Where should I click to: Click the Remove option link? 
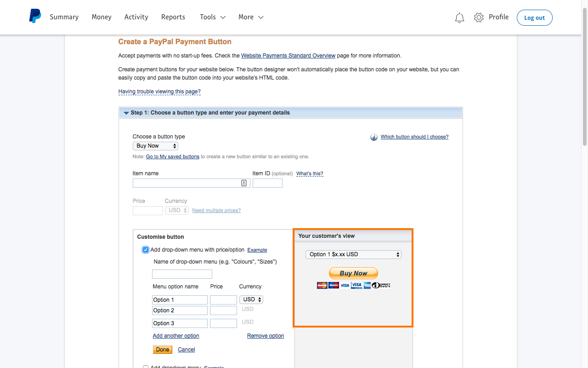266,336
